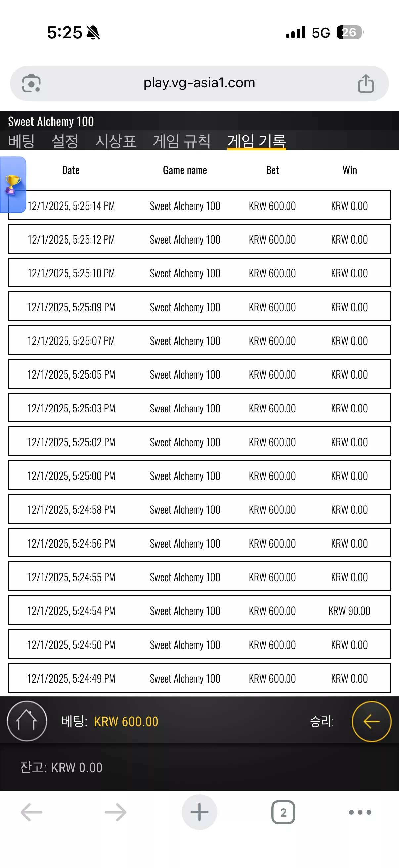Switch to the 시상표 tab

(x=115, y=141)
